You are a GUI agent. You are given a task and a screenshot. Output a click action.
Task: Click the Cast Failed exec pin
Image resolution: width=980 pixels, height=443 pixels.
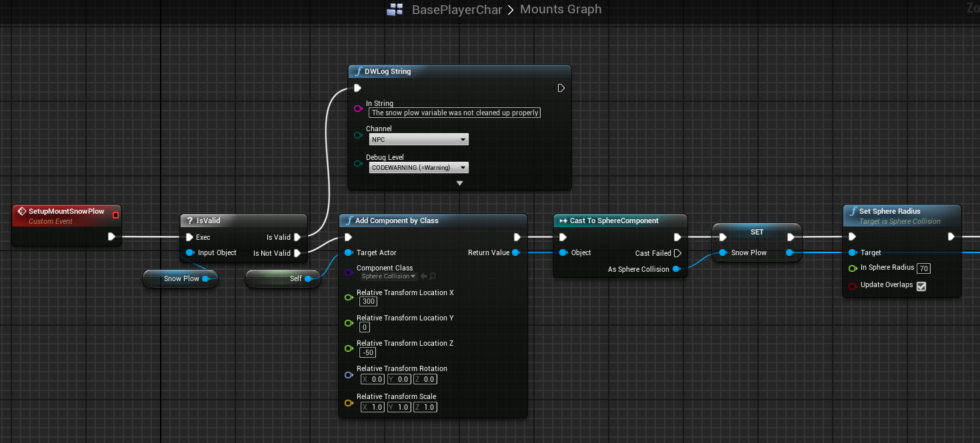677,253
